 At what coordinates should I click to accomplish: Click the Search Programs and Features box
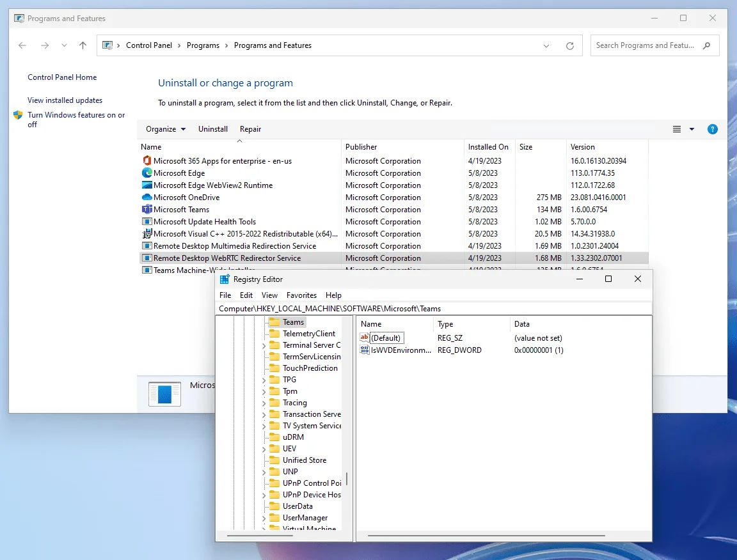646,45
